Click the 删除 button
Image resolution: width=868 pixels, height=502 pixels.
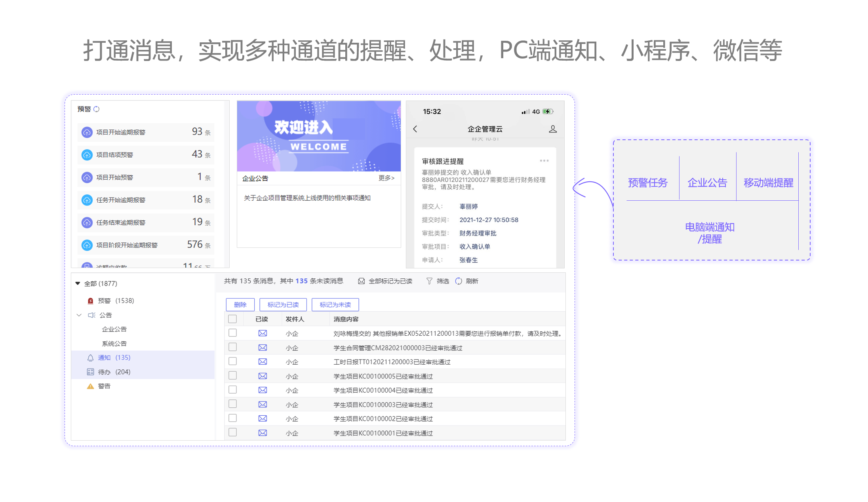240,305
